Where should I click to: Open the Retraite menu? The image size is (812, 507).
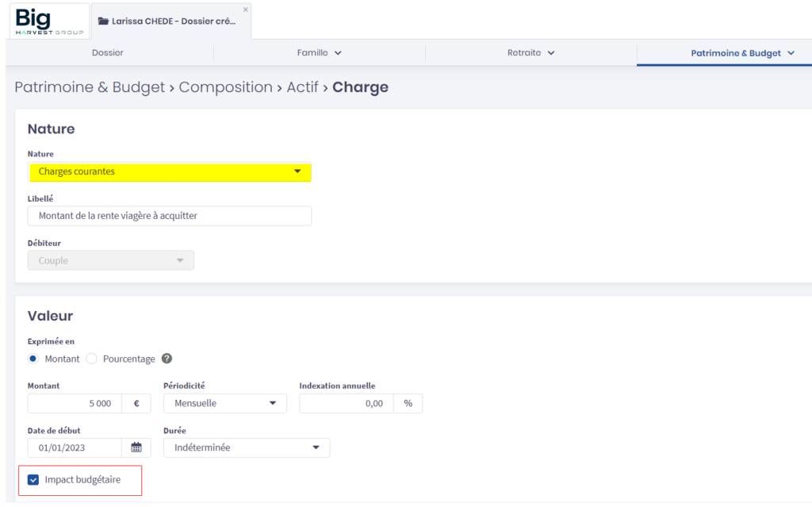point(530,53)
